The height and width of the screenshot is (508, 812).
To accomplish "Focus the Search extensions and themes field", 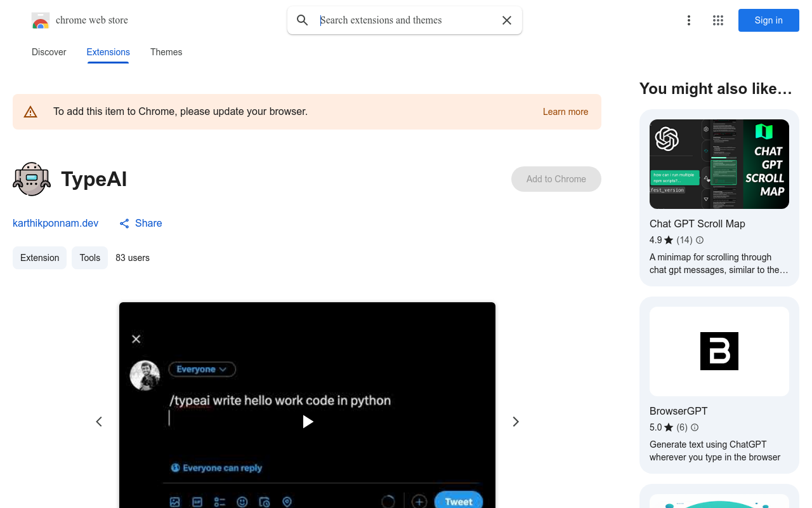I will [x=406, y=20].
